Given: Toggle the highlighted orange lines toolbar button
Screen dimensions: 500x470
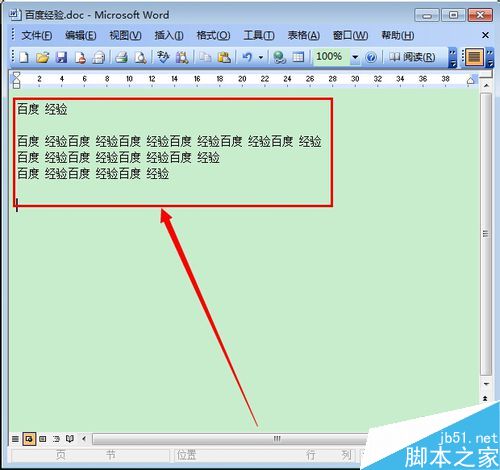Looking at the screenshot, I should click(474, 57).
